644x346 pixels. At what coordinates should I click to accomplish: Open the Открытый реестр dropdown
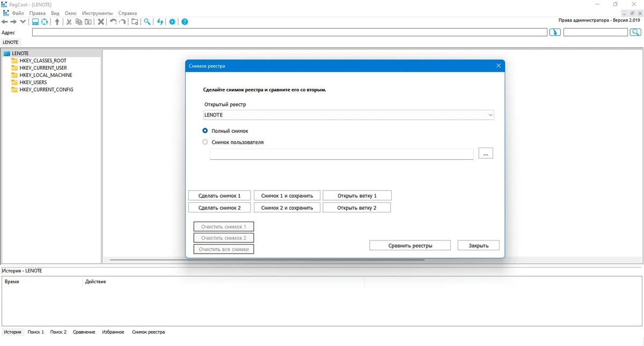tap(349, 115)
